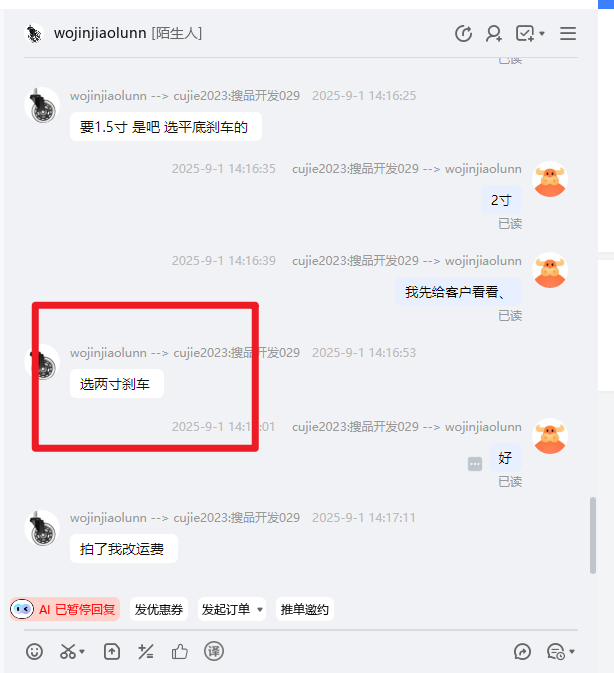614x673 pixels.
Task: Open chat history clock icon
Action: point(463,33)
